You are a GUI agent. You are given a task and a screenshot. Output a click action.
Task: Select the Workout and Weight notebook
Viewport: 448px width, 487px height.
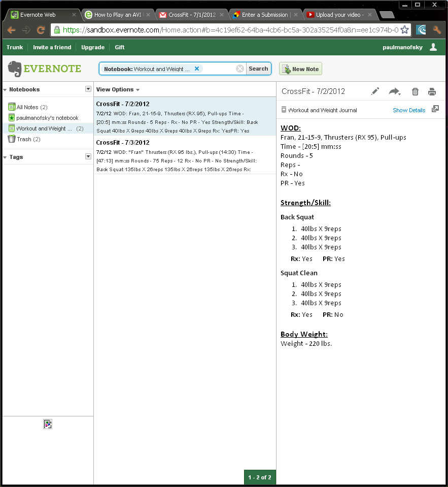[x=48, y=128]
